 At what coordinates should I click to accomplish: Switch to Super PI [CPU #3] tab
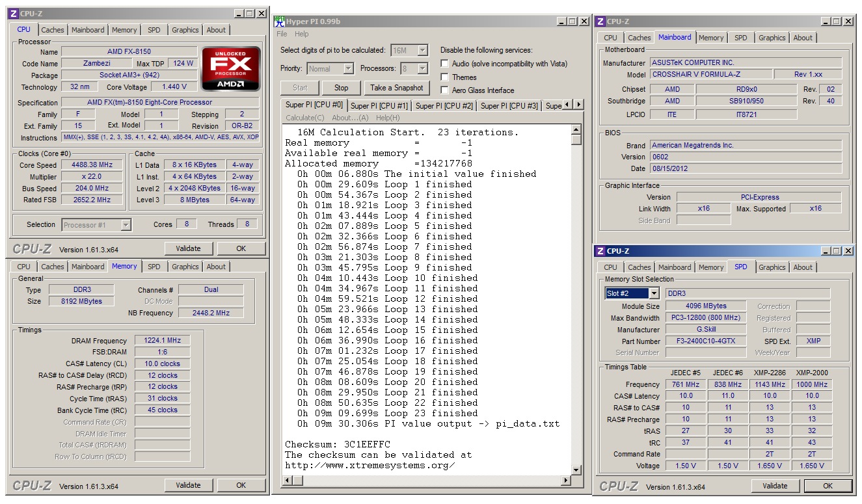(509, 105)
